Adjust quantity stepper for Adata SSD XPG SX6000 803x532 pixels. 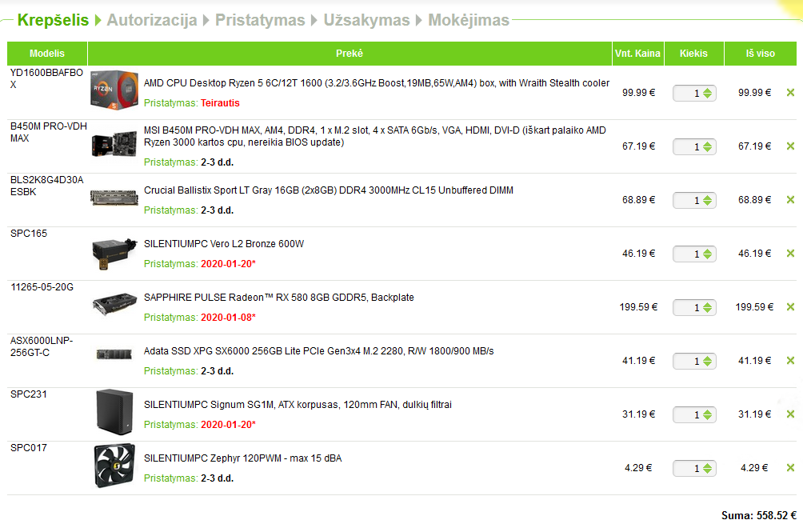coord(707,361)
